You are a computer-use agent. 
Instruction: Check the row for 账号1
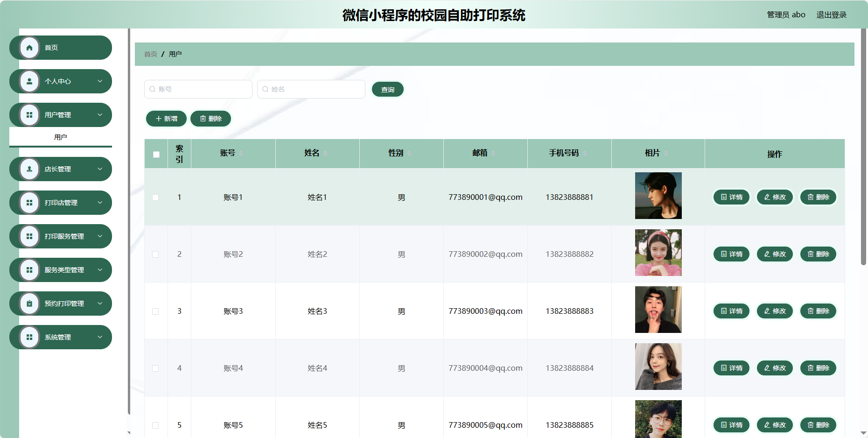tap(155, 198)
